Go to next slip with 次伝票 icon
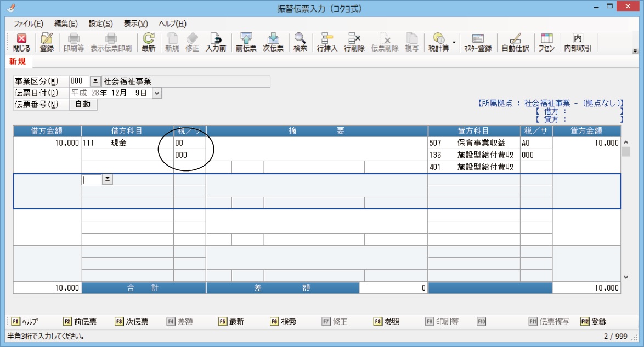The height and width of the screenshot is (347, 644). pos(273,42)
